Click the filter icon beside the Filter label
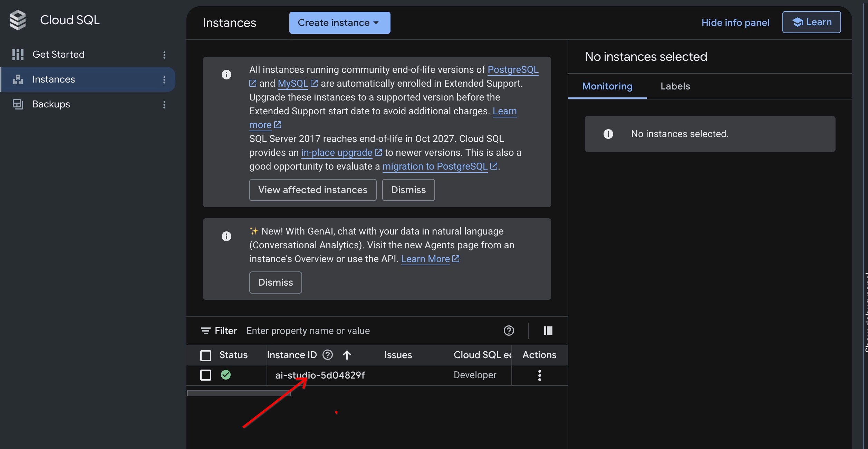Image resolution: width=868 pixels, height=449 pixels. click(x=206, y=331)
